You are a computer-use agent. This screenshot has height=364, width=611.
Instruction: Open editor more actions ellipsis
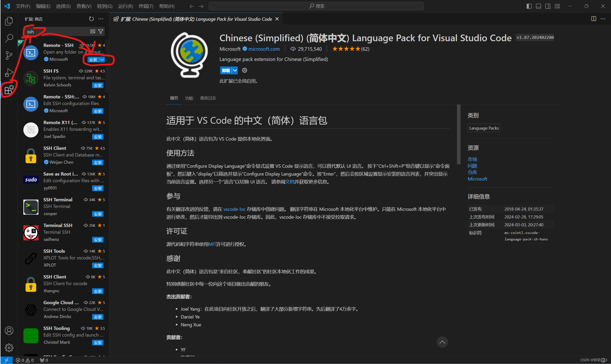(603, 19)
